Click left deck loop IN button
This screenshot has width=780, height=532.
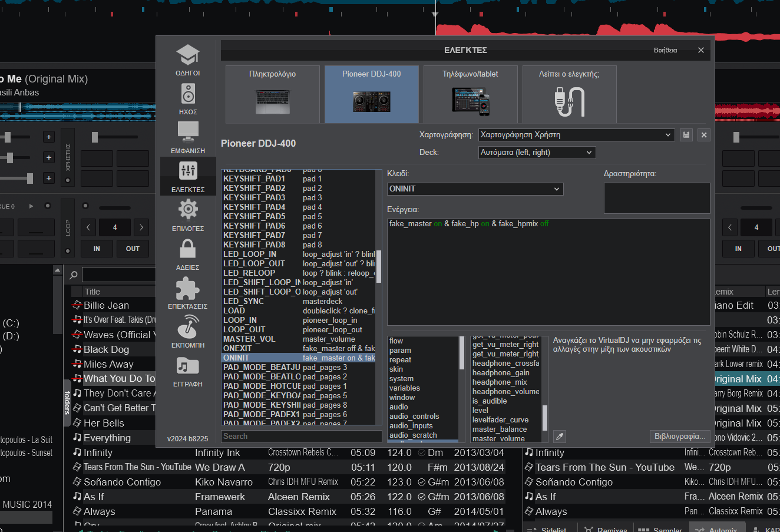97,249
